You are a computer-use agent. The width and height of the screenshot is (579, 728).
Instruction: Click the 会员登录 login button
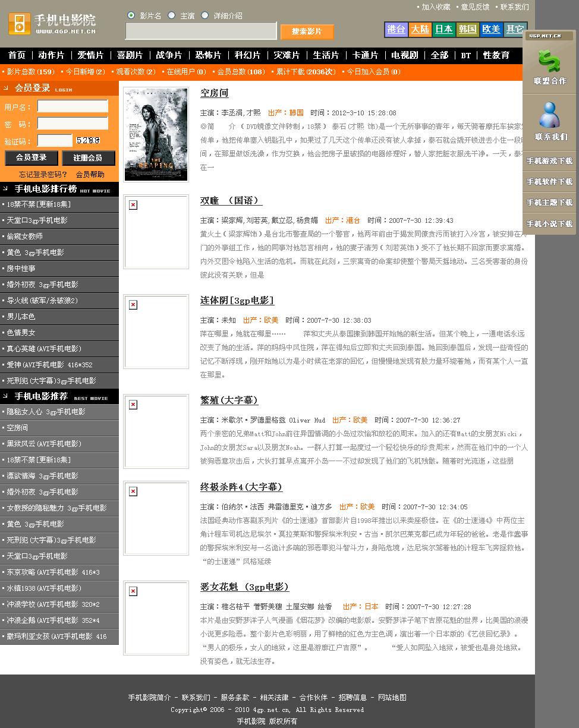[x=32, y=158]
